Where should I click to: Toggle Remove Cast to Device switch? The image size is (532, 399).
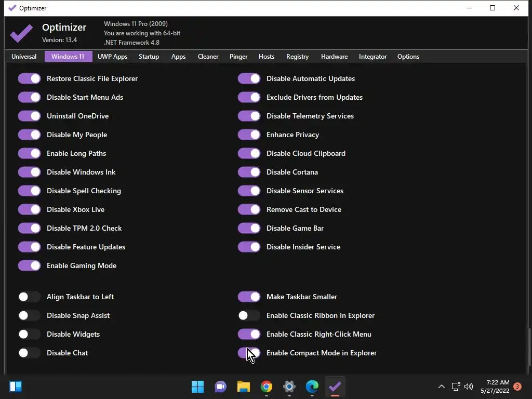click(249, 209)
